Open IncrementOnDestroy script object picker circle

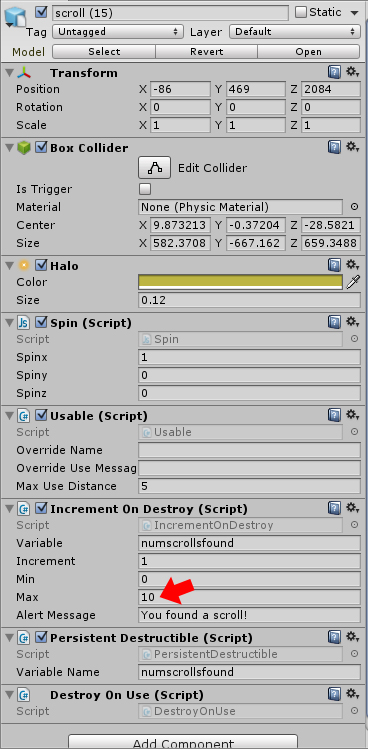[355, 524]
